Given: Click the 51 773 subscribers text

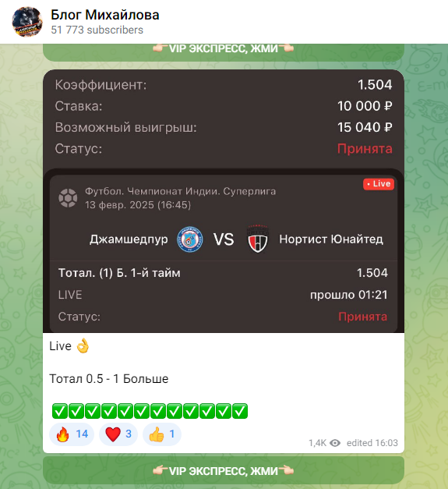Looking at the screenshot, I should click(97, 30).
